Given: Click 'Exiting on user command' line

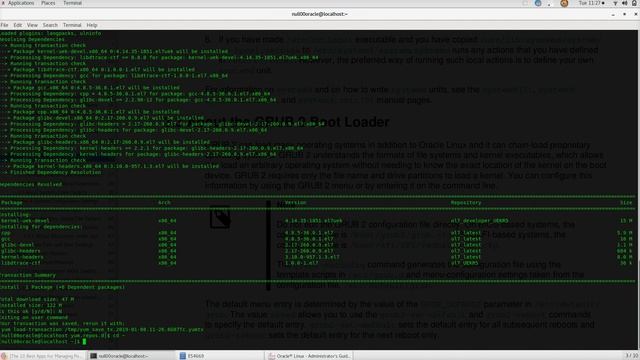Looking at the screenshot, I should pos(34,317).
